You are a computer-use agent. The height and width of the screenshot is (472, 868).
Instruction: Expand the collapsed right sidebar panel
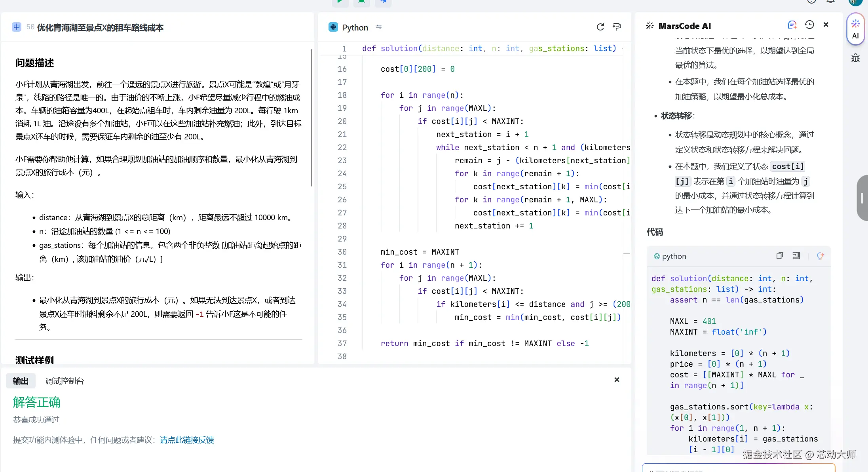862,198
